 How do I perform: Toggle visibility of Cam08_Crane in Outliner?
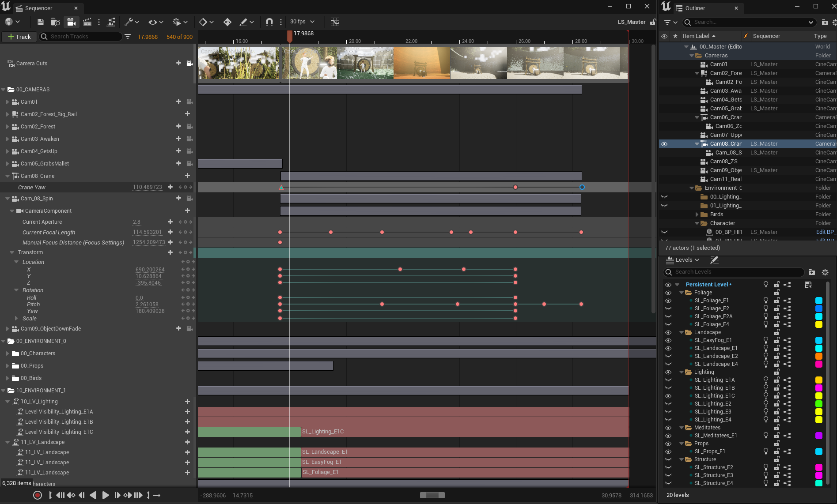(x=664, y=144)
